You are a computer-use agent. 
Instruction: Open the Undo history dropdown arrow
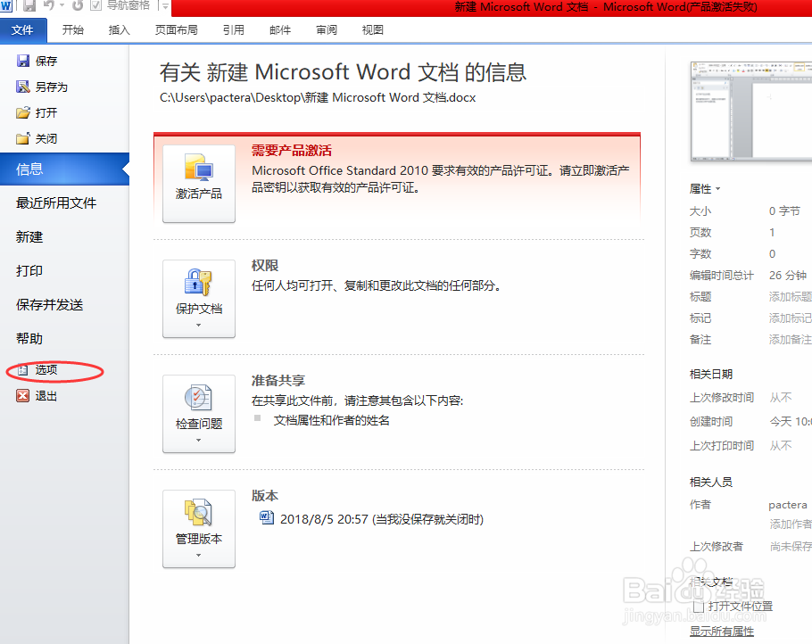[x=62, y=5]
